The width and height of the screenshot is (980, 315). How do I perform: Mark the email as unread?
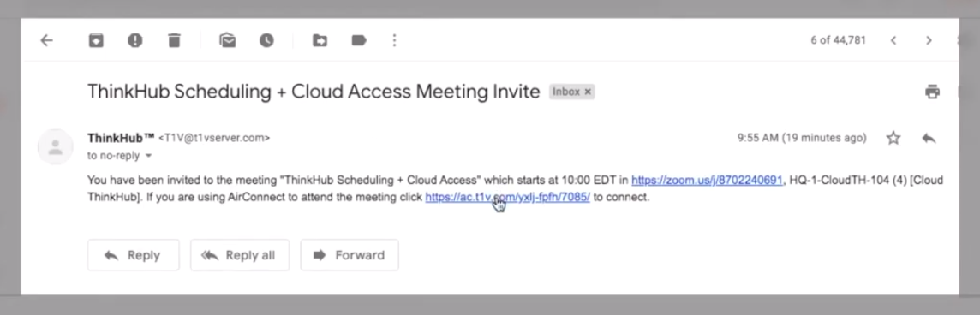click(228, 40)
